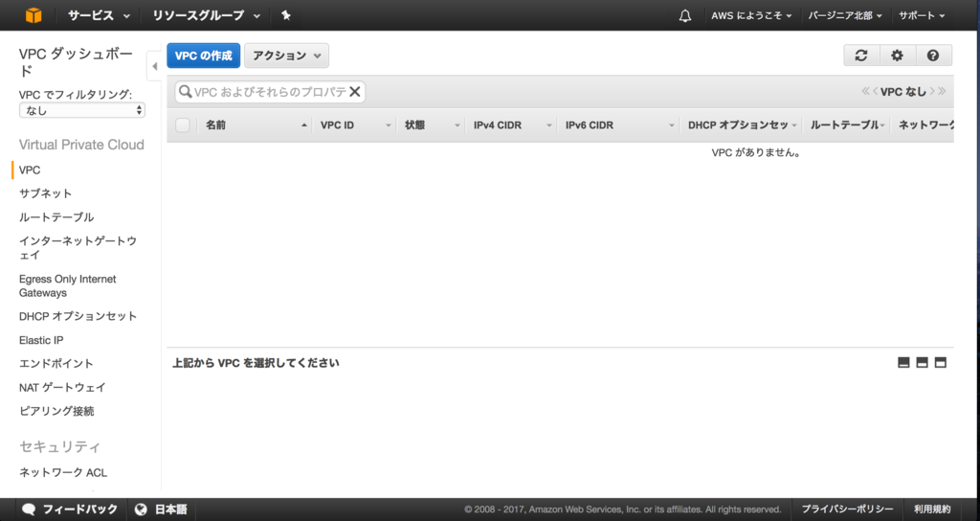Screen dimensions: 980x521
Task: Open the プライバシーポリシー link
Action: (x=848, y=510)
